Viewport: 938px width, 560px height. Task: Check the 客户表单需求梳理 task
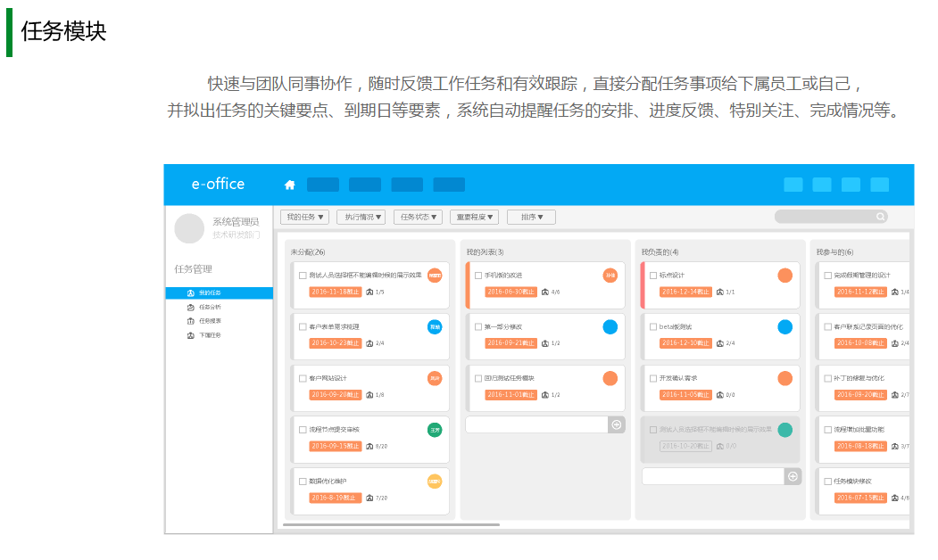pos(303,327)
